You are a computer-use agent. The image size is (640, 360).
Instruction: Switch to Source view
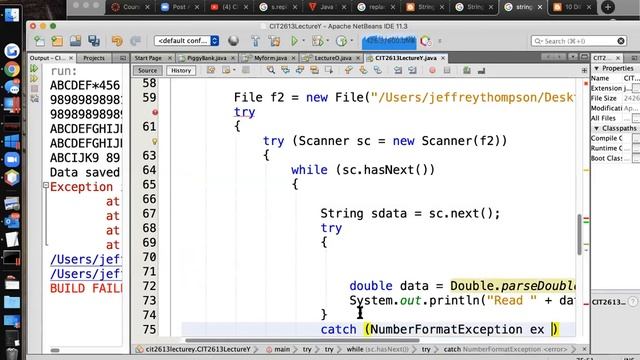(x=147, y=71)
